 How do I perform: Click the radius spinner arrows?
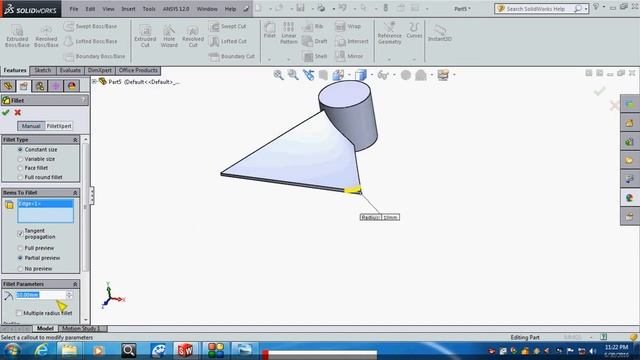pyautogui.click(x=69, y=295)
